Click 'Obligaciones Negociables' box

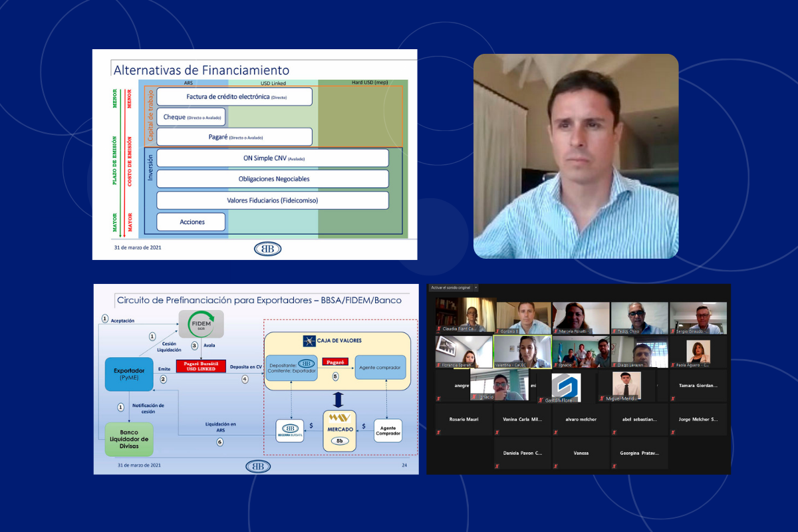tap(273, 179)
